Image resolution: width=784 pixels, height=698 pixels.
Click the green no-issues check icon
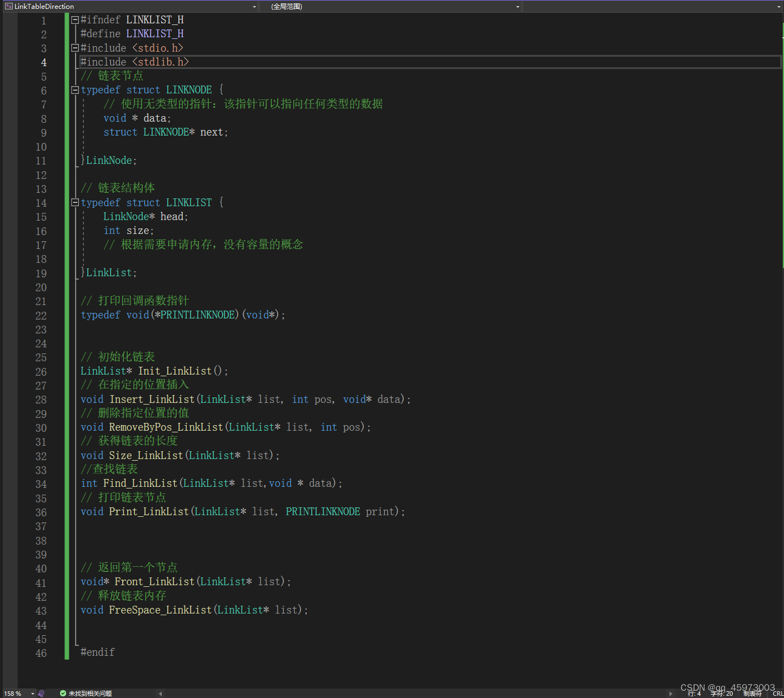63,693
